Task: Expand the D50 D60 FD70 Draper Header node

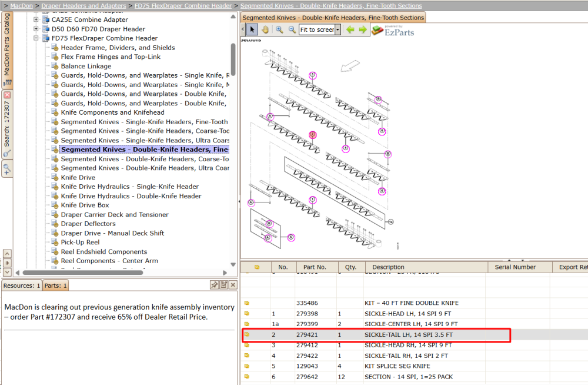Action: tap(36, 29)
